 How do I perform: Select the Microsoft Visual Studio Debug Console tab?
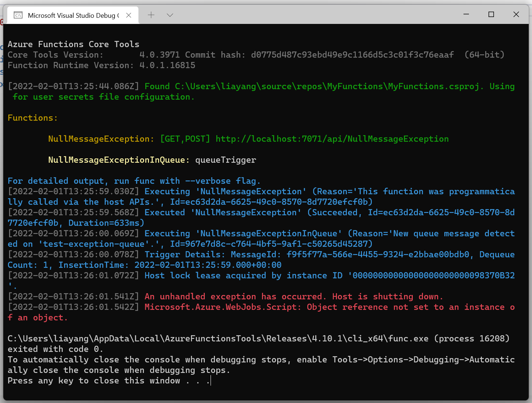(72, 15)
